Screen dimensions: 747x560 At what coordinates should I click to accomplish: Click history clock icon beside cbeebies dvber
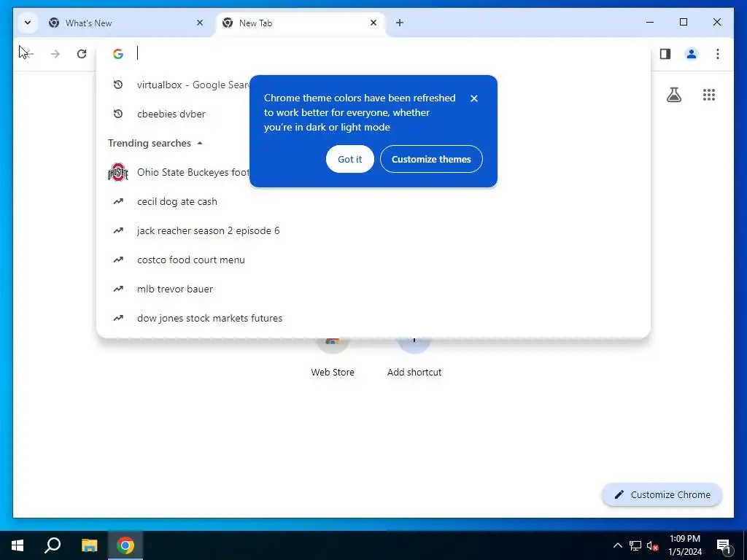click(118, 114)
